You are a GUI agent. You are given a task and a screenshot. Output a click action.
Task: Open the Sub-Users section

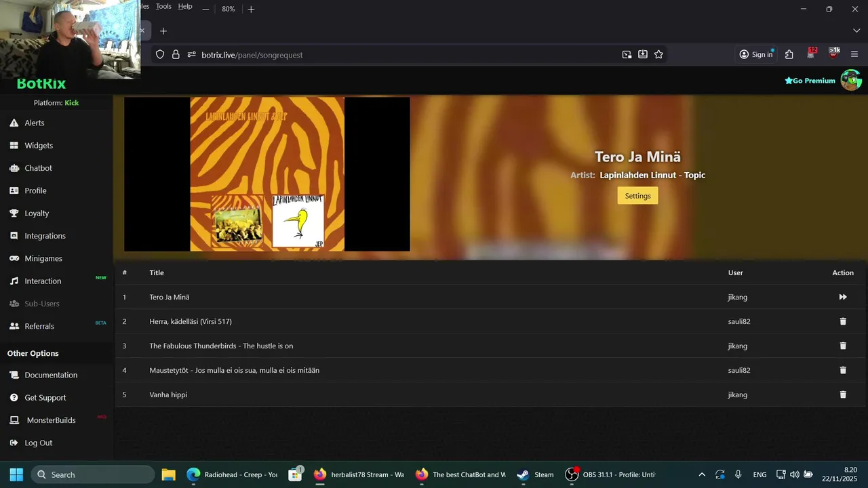[42, 304]
